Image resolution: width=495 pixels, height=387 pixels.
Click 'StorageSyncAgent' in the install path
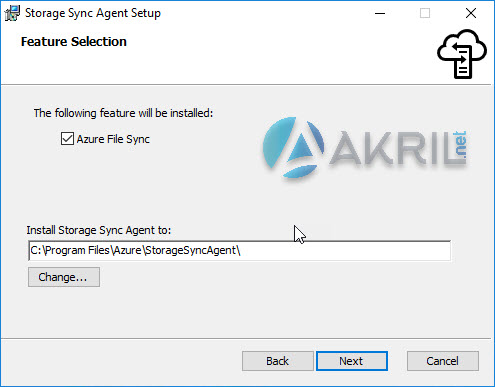coord(190,250)
